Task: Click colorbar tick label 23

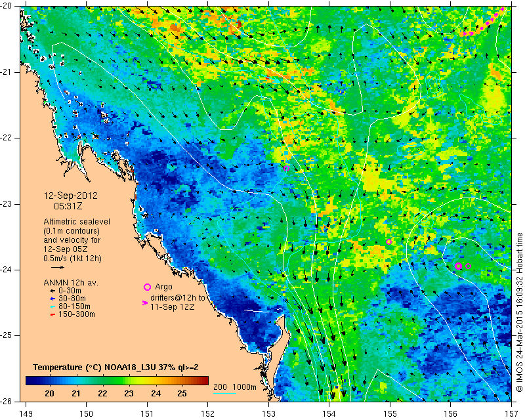Action: point(129,394)
